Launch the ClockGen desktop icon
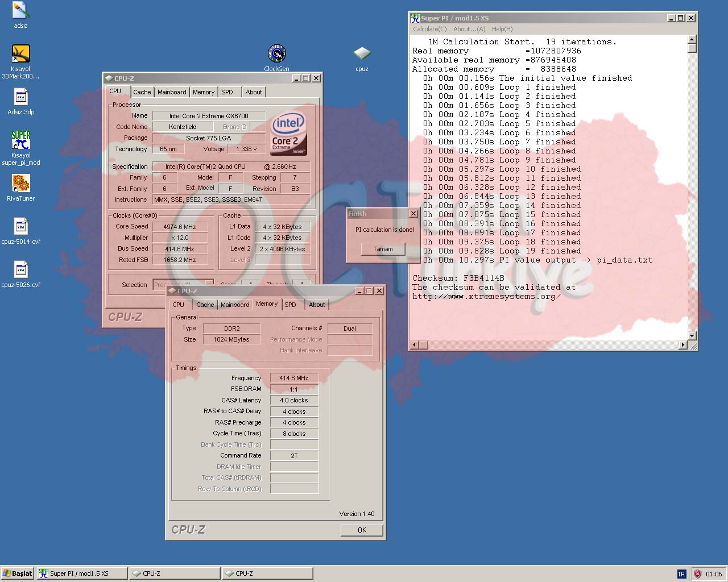Viewport: 728px width, 582px height. click(276, 53)
